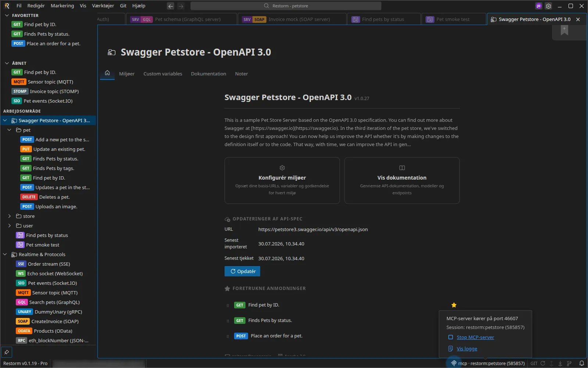Click the 'Pet smoke test' sidebar icon
The image size is (588, 368).
coord(20,245)
